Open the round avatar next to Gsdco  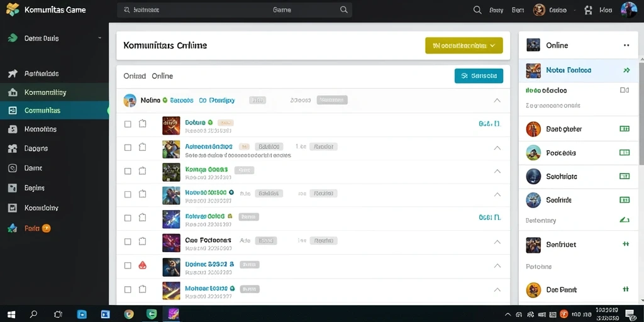click(x=539, y=10)
